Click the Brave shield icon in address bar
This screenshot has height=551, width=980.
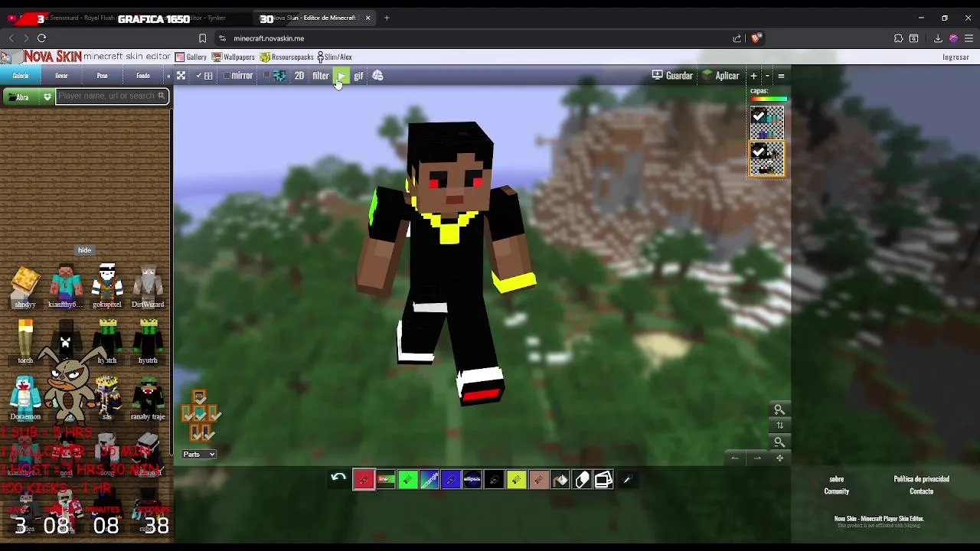tap(756, 38)
